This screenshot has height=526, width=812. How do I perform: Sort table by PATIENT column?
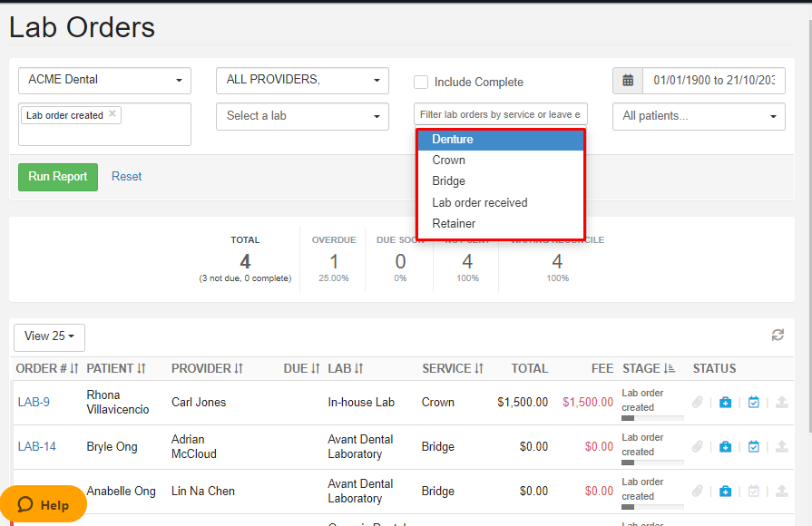coord(116,368)
